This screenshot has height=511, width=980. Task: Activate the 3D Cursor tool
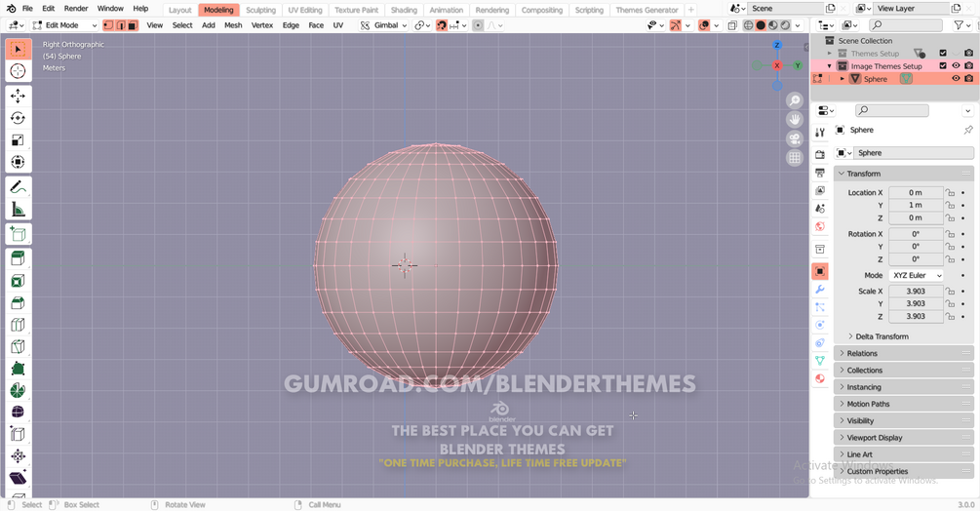click(x=19, y=71)
